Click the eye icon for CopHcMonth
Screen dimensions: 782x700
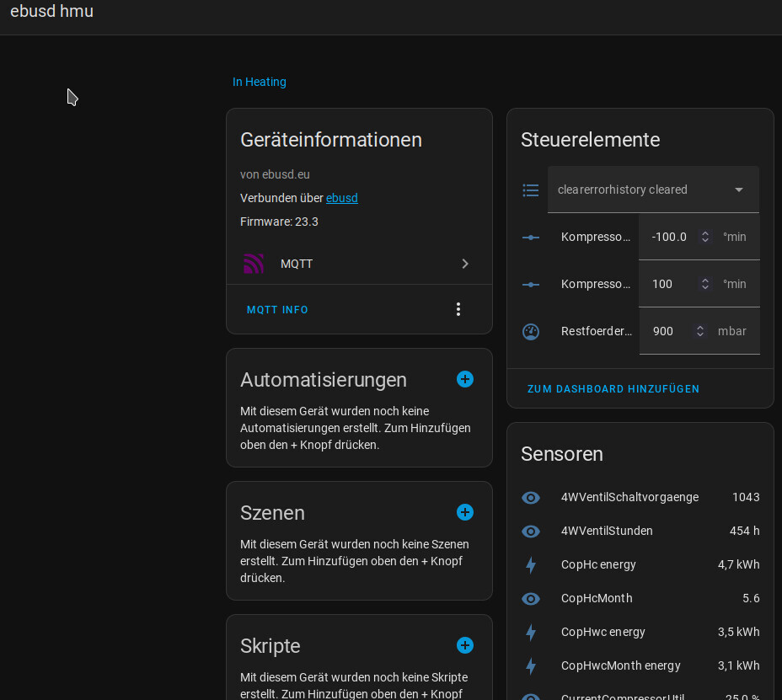click(531, 598)
